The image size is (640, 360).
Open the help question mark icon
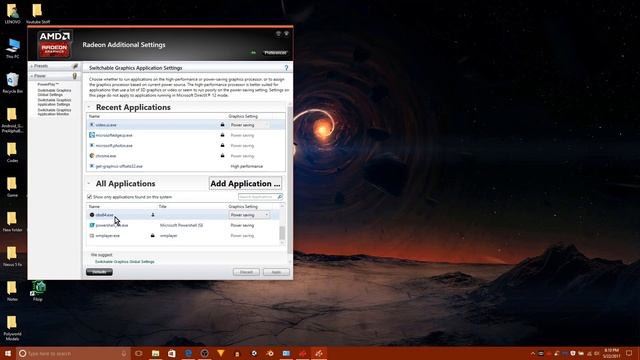[x=286, y=68]
